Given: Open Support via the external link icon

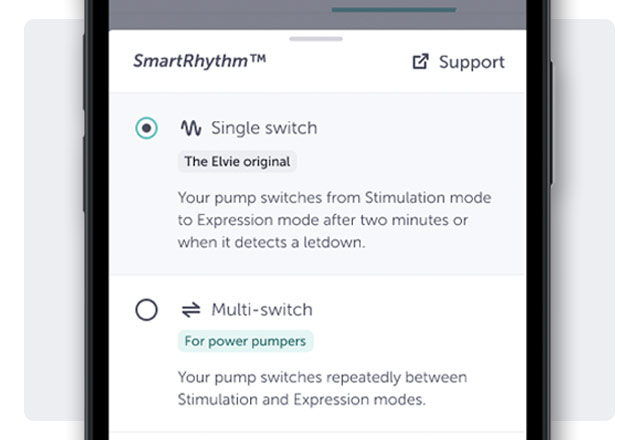Looking at the screenshot, I should click(420, 62).
